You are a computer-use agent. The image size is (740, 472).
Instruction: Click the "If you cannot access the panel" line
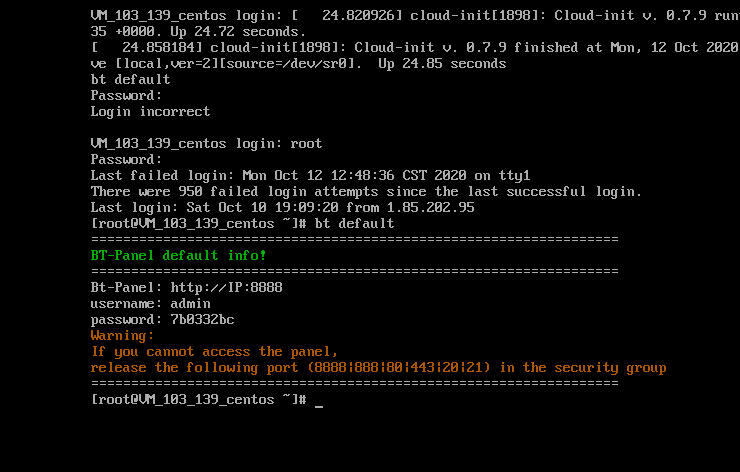click(214, 351)
